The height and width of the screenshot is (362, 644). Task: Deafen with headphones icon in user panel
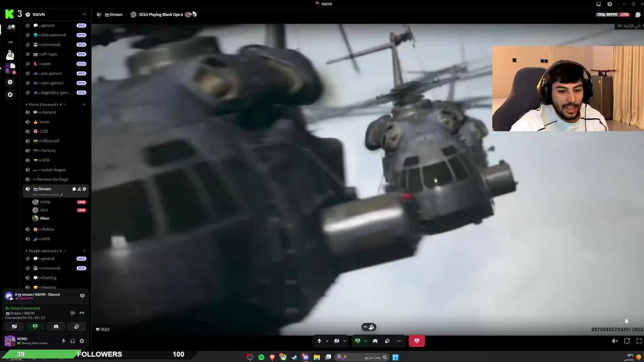pyautogui.click(x=72, y=341)
